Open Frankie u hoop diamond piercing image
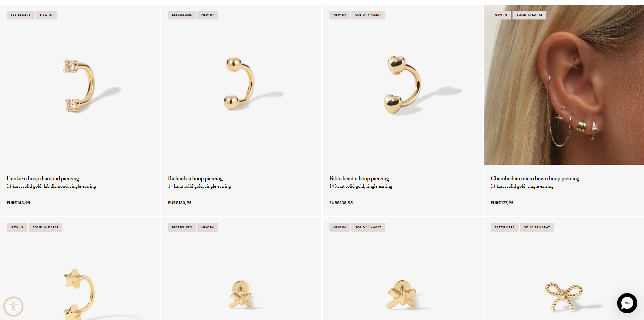This screenshot has height=320, width=644. coord(80,85)
